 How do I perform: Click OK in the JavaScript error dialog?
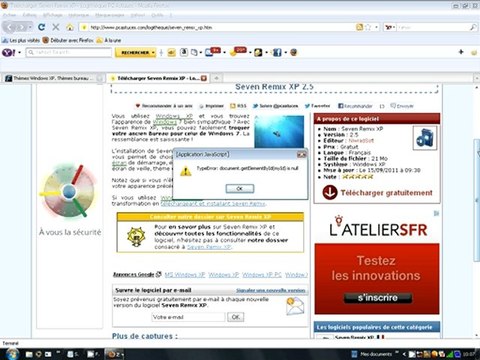point(240,189)
